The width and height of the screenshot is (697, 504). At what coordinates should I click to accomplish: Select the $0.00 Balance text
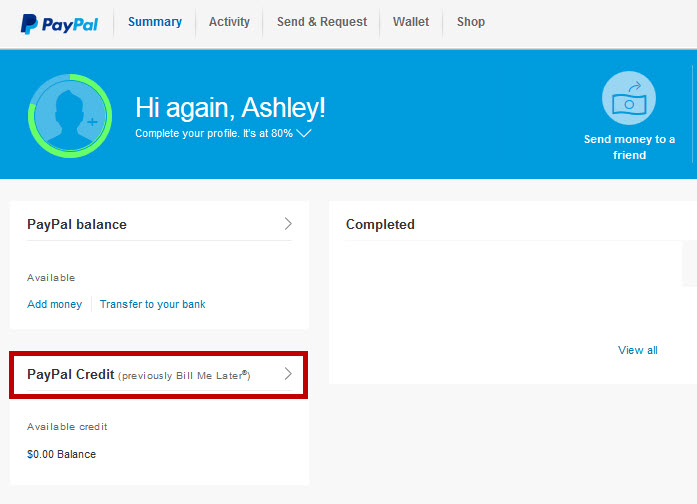(x=61, y=454)
